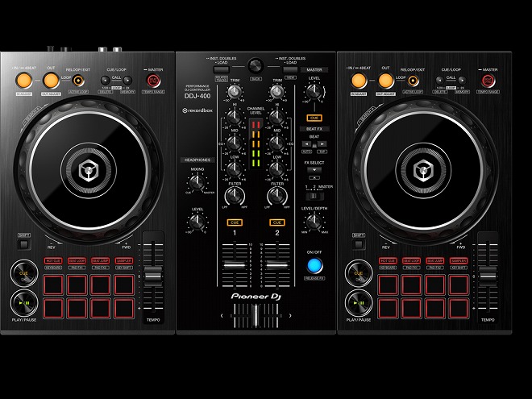The height and width of the screenshot is (399, 532).
Task: Click channel 1 HI EQ knob
Action: (234, 118)
